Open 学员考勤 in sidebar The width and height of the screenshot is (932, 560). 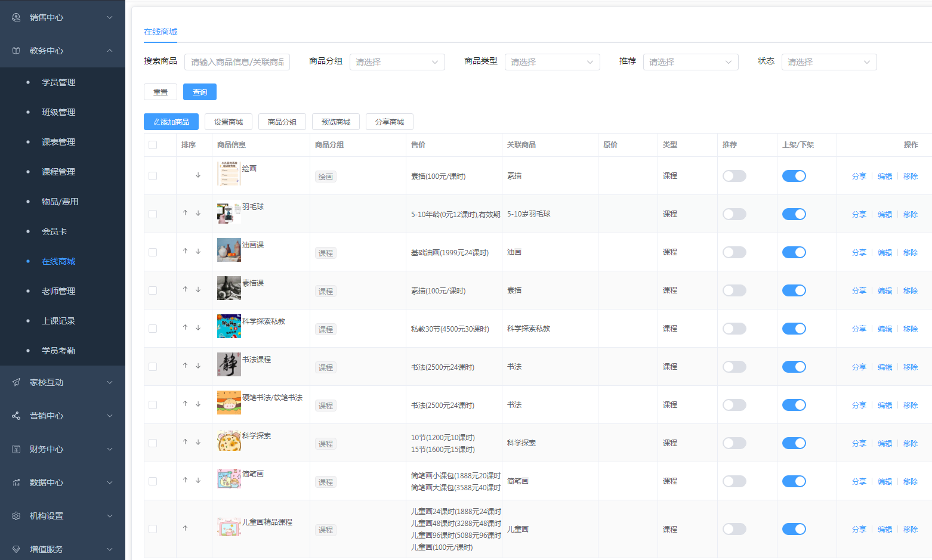tap(58, 351)
